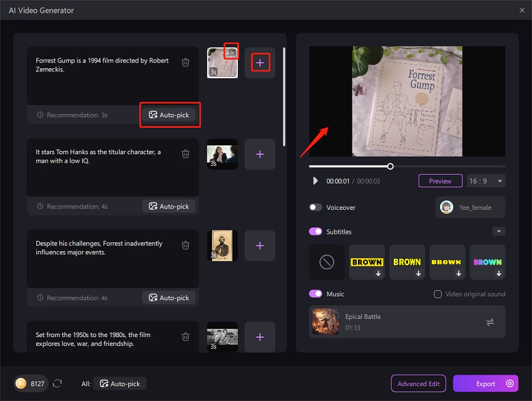Edit the 'Set from the 1950s' script text

(x=93, y=339)
